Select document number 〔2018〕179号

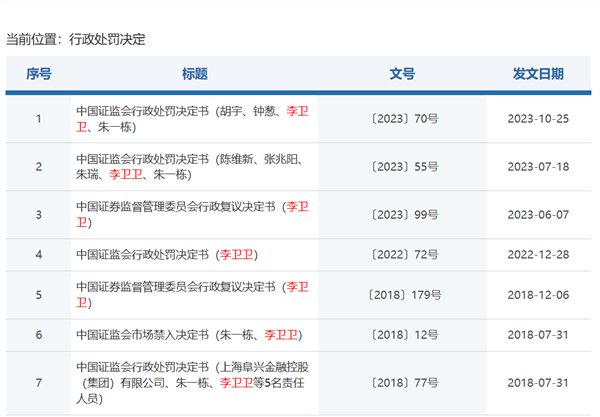click(404, 295)
